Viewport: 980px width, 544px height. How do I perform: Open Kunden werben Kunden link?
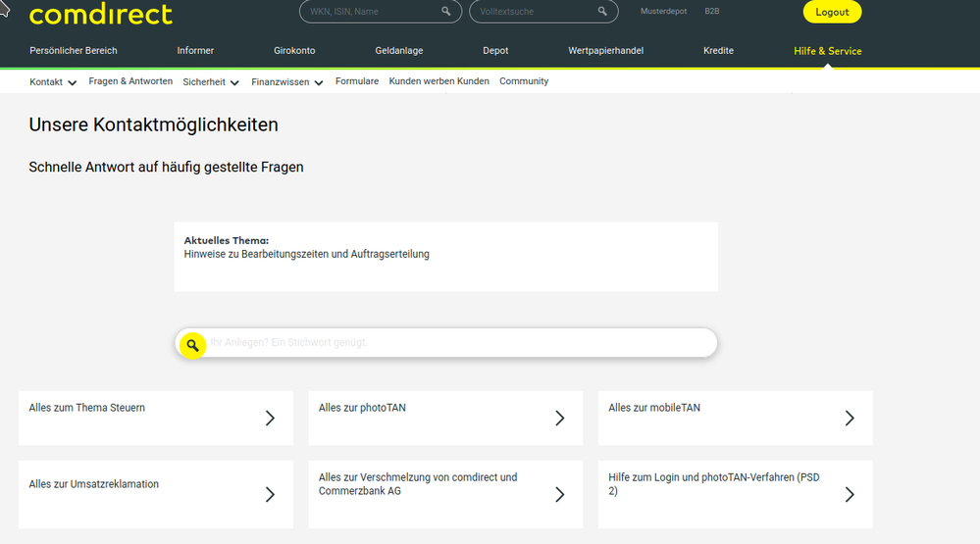pyautogui.click(x=438, y=81)
